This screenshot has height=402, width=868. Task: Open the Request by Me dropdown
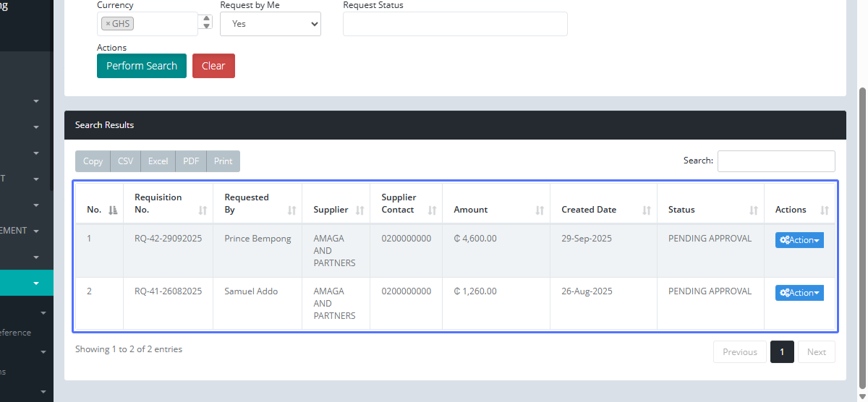(x=270, y=24)
